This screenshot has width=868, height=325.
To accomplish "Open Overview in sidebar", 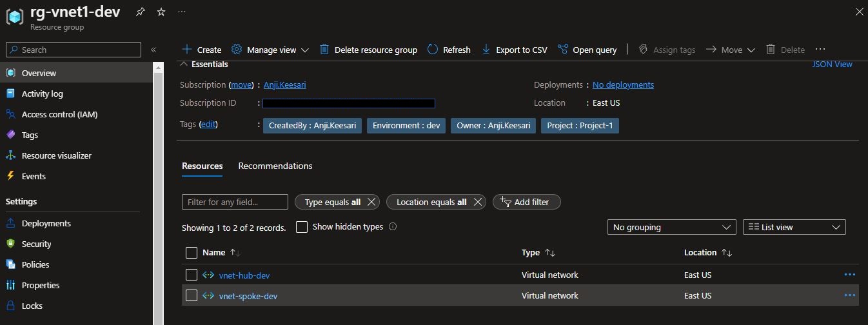I will point(77,73).
